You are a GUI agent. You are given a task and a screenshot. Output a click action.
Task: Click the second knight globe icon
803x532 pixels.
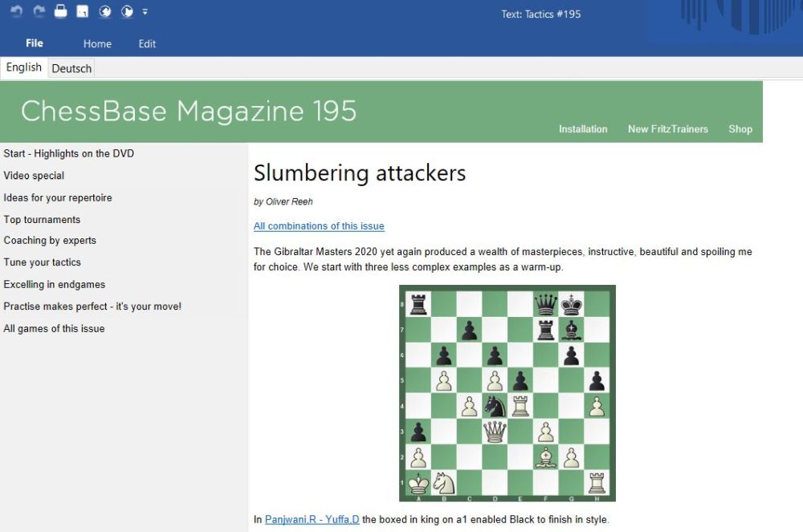click(126, 12)
